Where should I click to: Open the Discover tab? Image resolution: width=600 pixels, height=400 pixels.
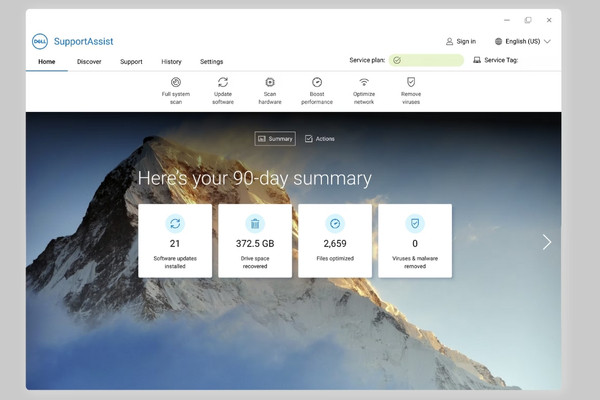click(89, 62)
